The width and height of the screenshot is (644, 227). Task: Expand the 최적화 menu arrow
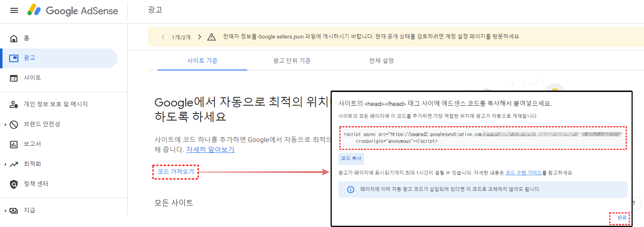coord(5,164)
